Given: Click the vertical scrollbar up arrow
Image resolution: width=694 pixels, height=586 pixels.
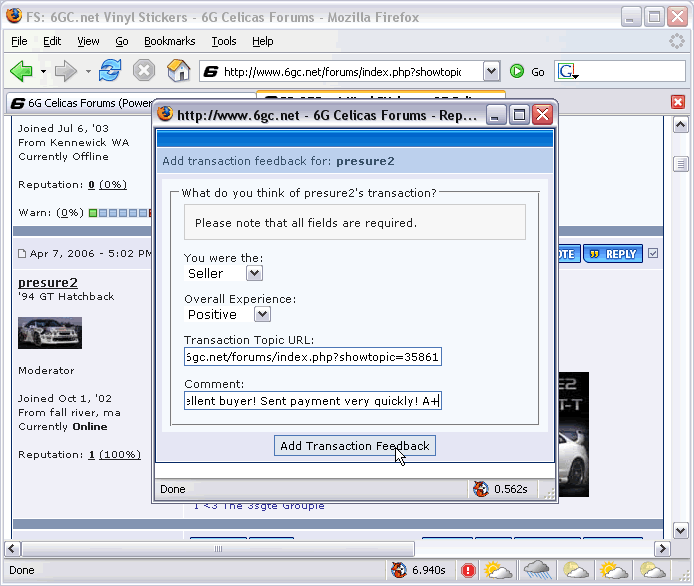Looking at the screenshot, I should pyautogui.click(x=680, y=125).
